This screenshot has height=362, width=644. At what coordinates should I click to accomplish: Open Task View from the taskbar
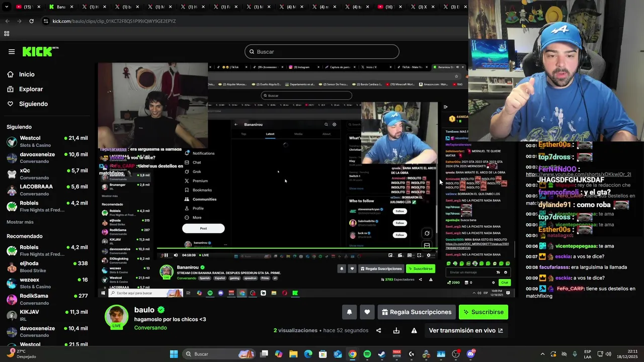(264, 354)
